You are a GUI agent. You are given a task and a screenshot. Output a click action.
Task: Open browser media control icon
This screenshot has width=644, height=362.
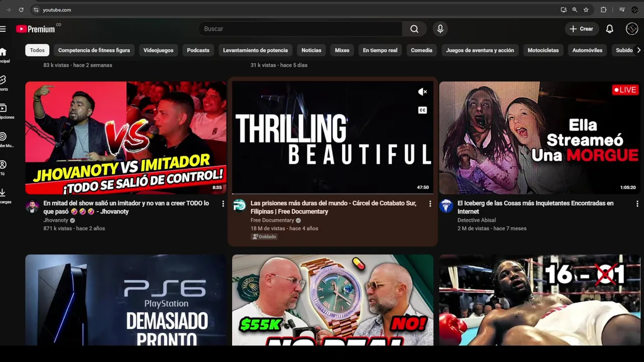(x=622, y=10)
